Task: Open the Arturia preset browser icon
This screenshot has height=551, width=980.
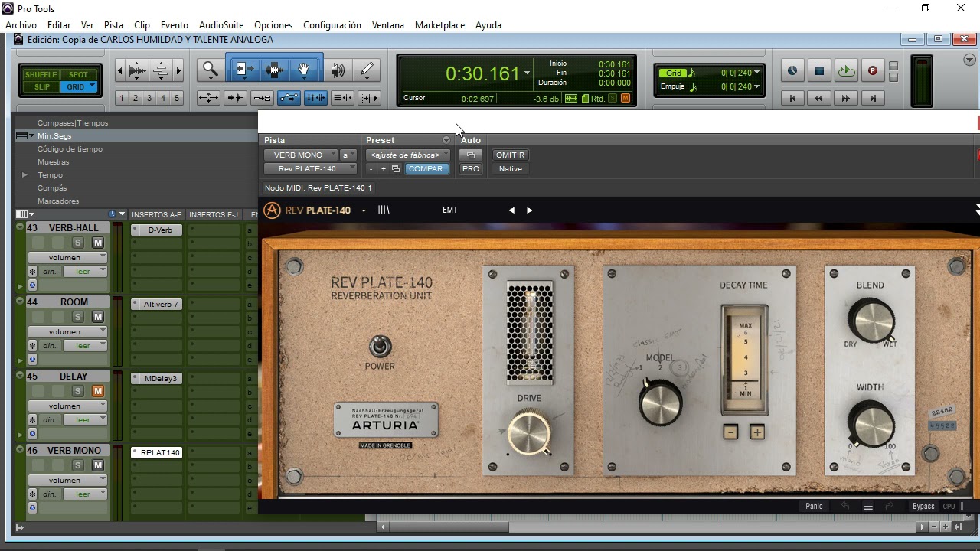Action: click(384, 210)
